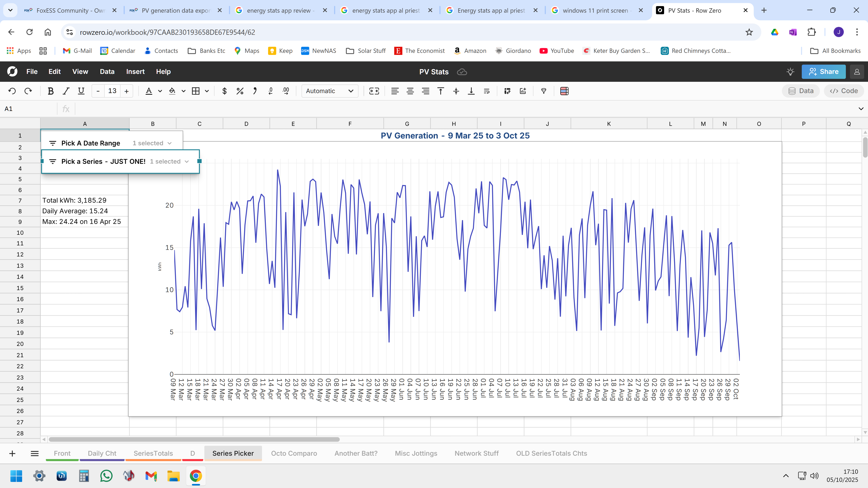Open the fill color picker
868x488 pixels.
172,91
